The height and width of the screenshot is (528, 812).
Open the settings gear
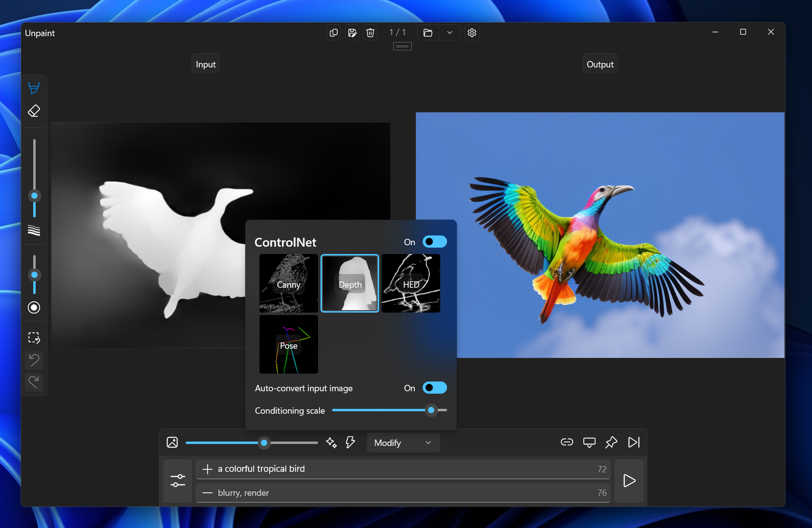471,33
